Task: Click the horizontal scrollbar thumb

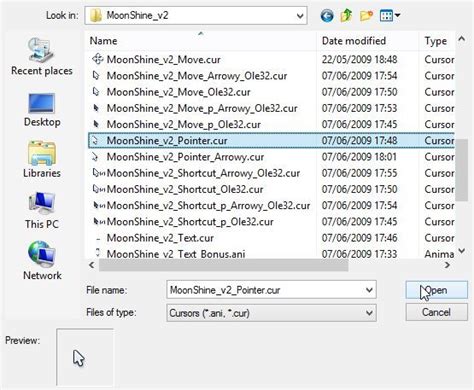Action: coord(224,265)
